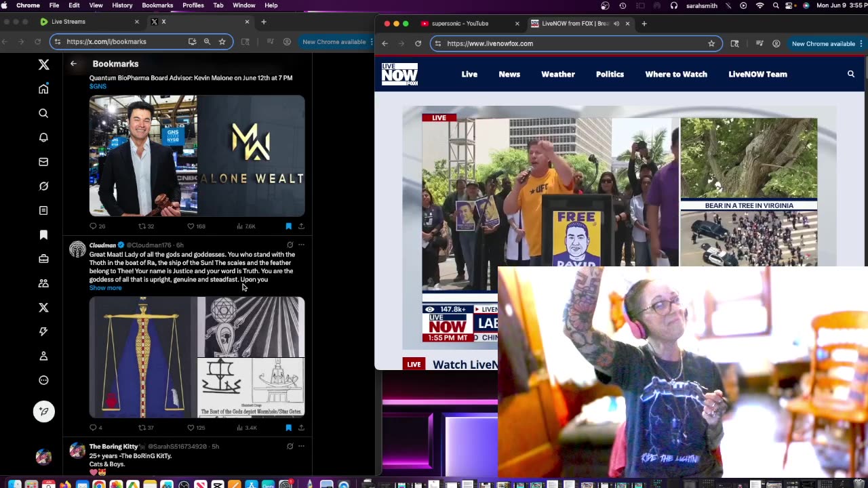This screenshot has width=868, height=488.
Task: Open The Boring Kitty profile name
Action: [113, 447]
